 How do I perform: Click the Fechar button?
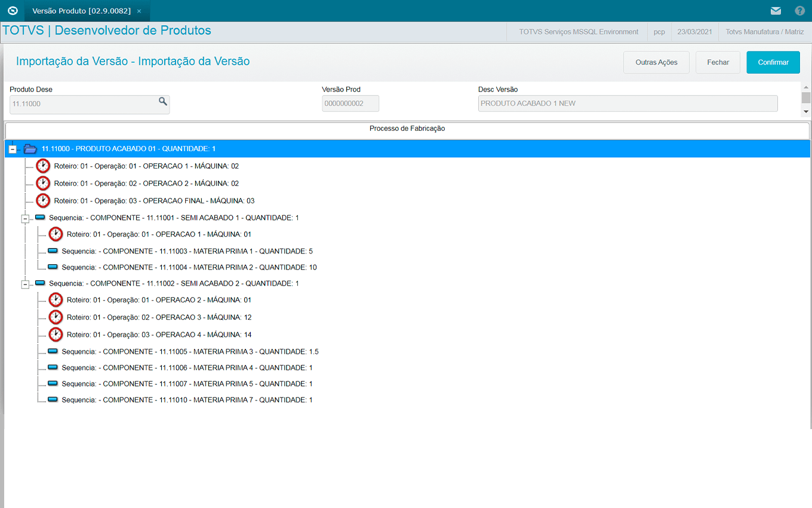(x=718, y=62)
